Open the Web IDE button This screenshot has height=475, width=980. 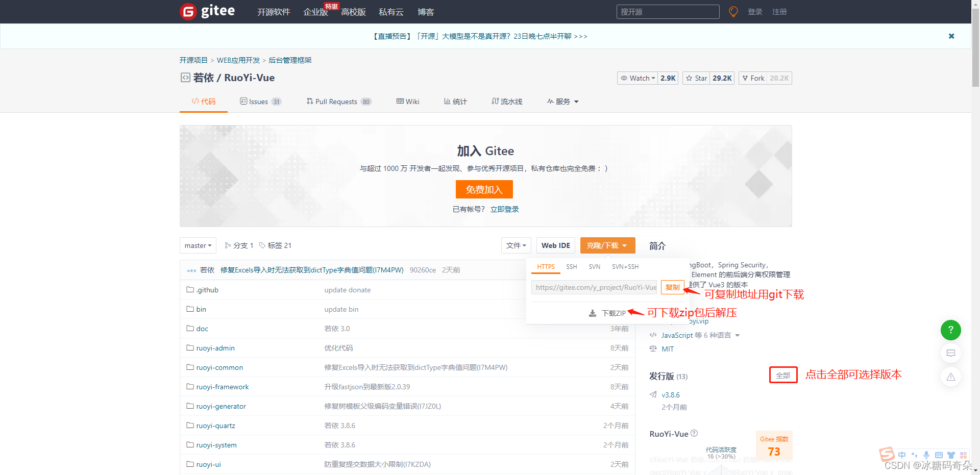[x=556, y=245]
